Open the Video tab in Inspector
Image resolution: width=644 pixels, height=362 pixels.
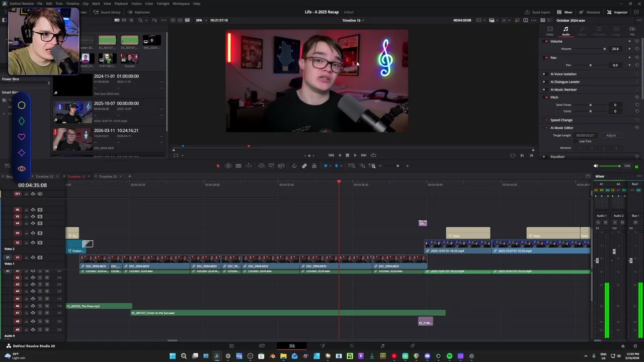[x=550, y=31]
